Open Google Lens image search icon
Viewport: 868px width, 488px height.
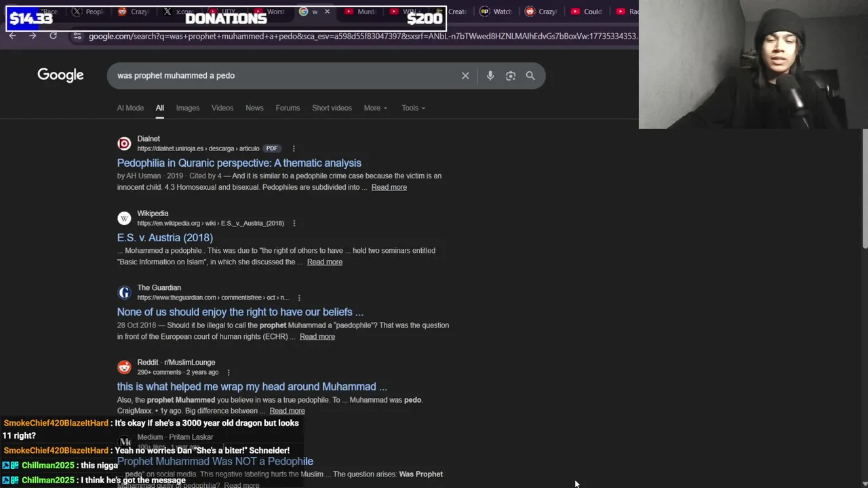[x=511, y=76]
